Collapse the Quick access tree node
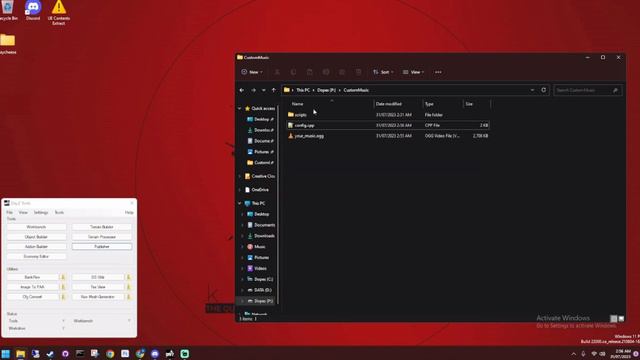The width and height of the screenshot is (640, 360). point(240,109)
